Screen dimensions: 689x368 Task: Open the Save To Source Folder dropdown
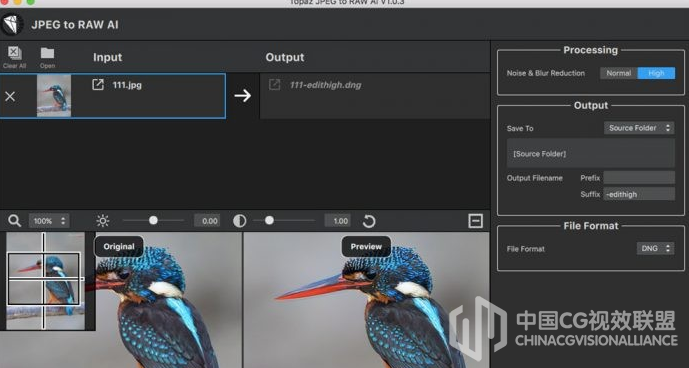[639, 128]
